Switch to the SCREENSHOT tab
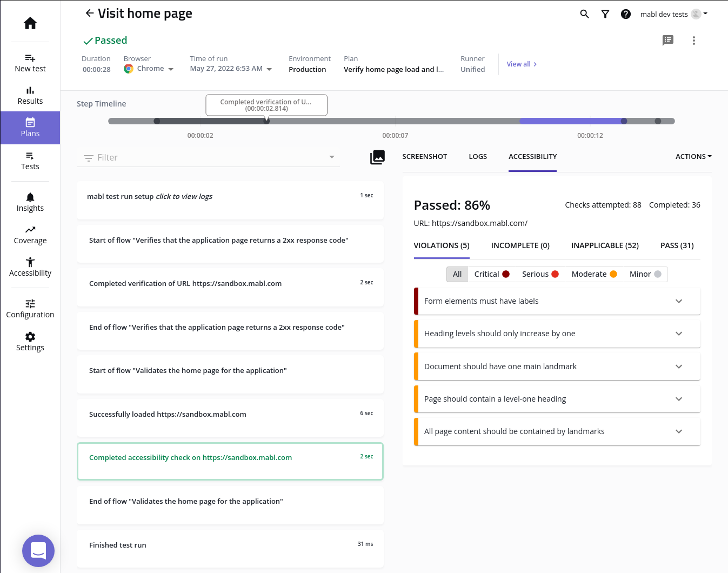 point(425,156)
